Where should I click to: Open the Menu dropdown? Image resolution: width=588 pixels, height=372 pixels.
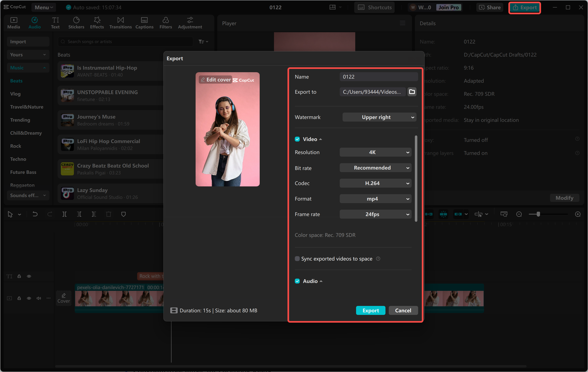click(43, 7)
